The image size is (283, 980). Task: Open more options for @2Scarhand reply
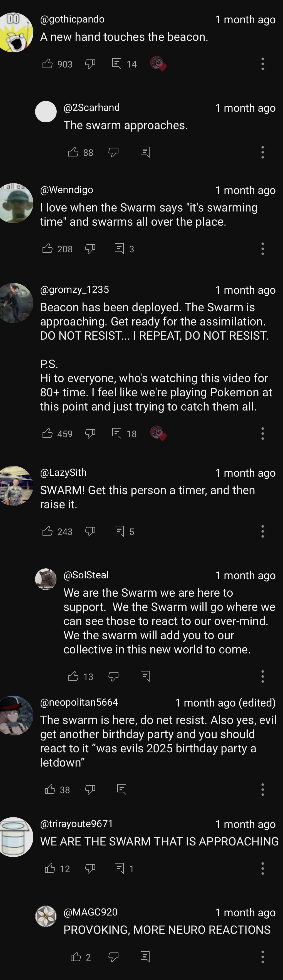coord(262,152)
